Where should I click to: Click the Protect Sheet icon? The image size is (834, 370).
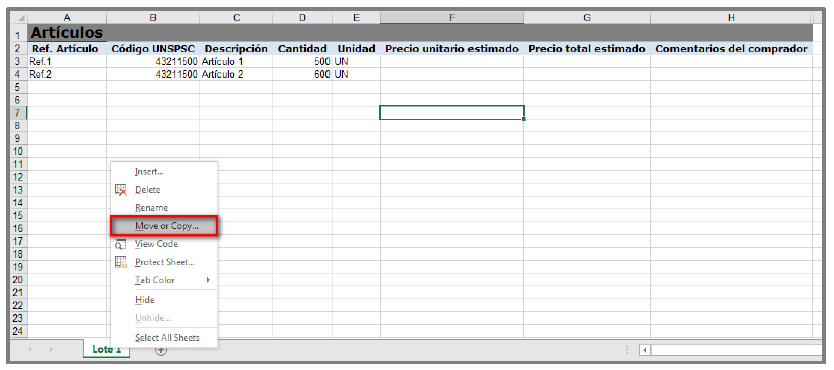(x=121, y=262)
